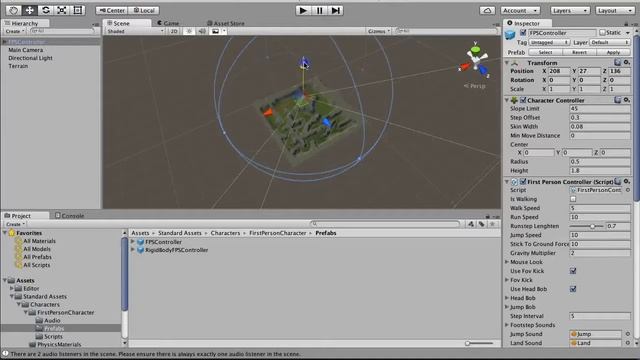Open First Person Controller gear menu
The width and height of the screenshot is (640, 360).
[627, 182]
